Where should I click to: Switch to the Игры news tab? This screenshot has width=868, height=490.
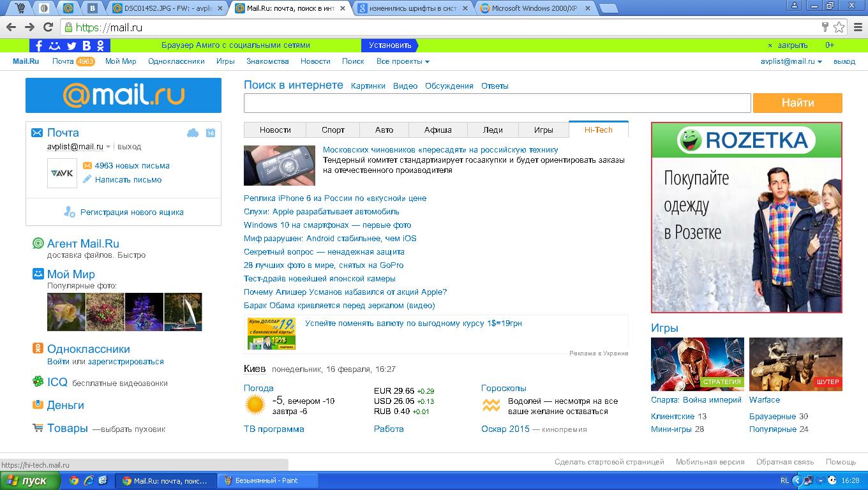544,130
